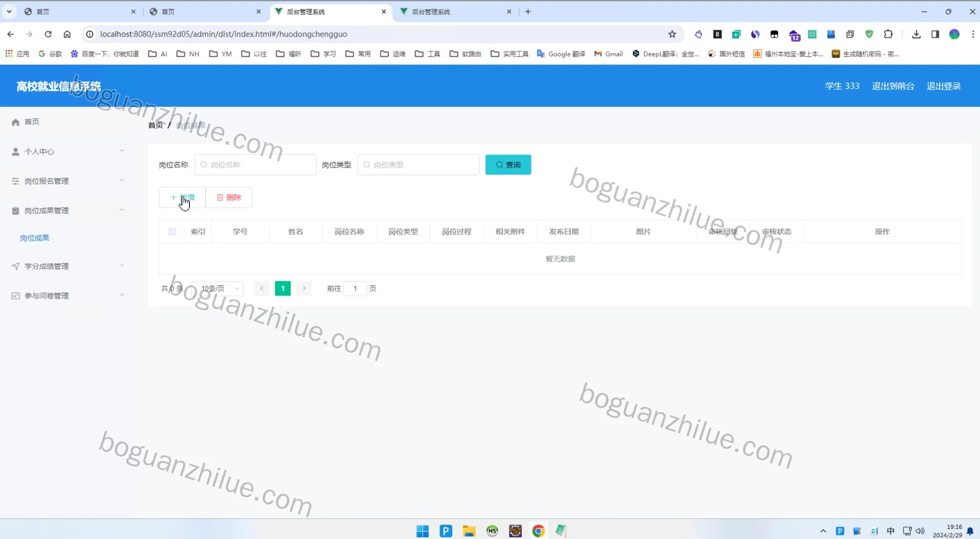
Task: Focus the 岗位名称 search input field
Action: (255, 164)
